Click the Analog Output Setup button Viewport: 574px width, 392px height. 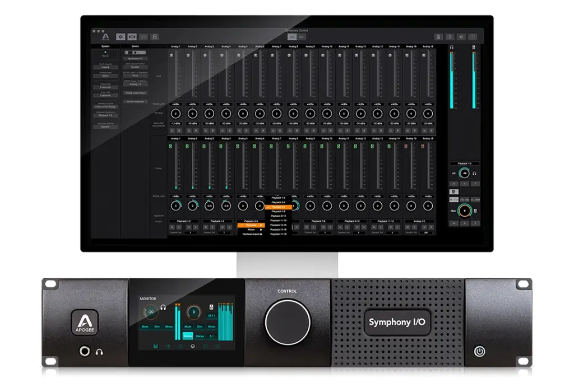coord(135,92)
